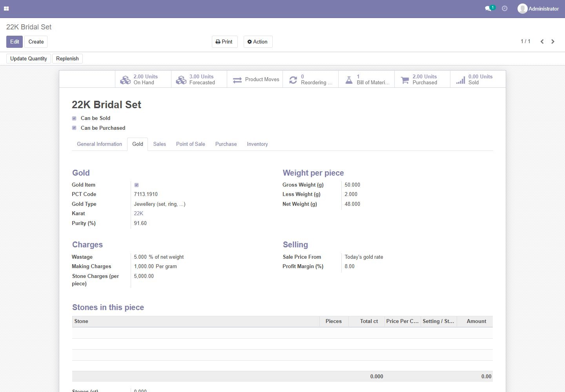Viewport: 565px width, 392px height.
Task: Open the activities clock icon
Action: pos(505,9)
